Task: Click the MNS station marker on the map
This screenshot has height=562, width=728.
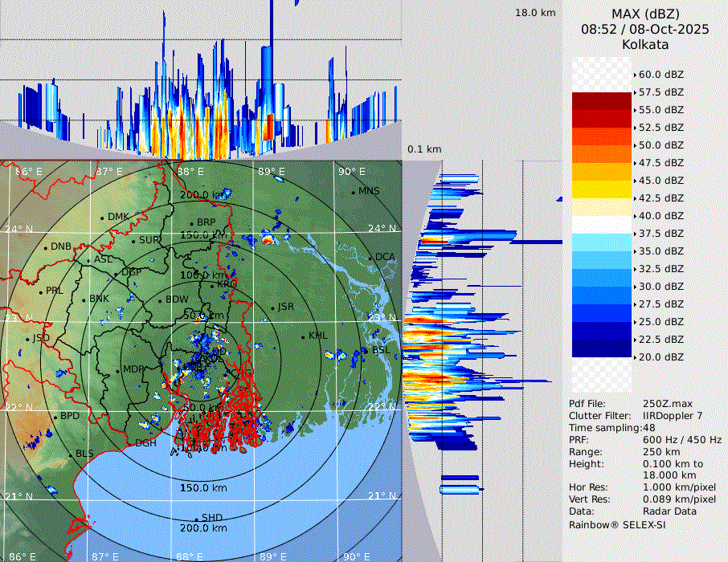Action: [353, 192]
